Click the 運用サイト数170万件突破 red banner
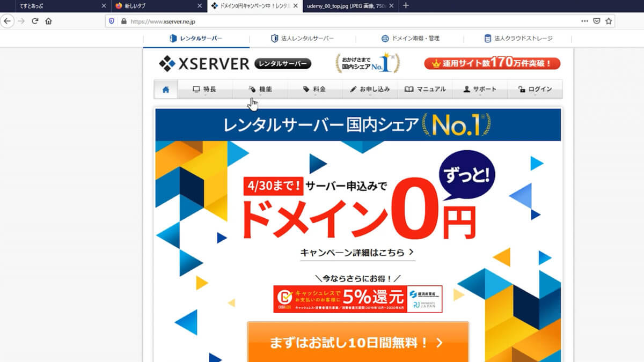This screenshot has width=644, height=362. pyautogui.click(x=492, y=63)
